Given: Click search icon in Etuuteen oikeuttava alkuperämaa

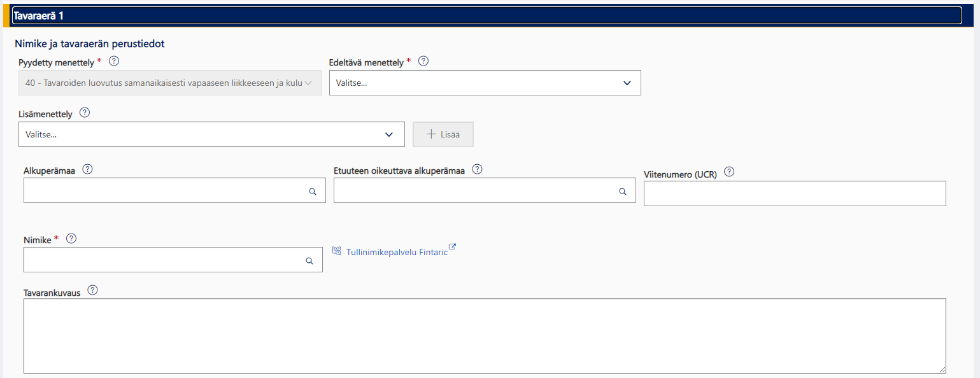Looking at the screenshot, I should [623, 191].
